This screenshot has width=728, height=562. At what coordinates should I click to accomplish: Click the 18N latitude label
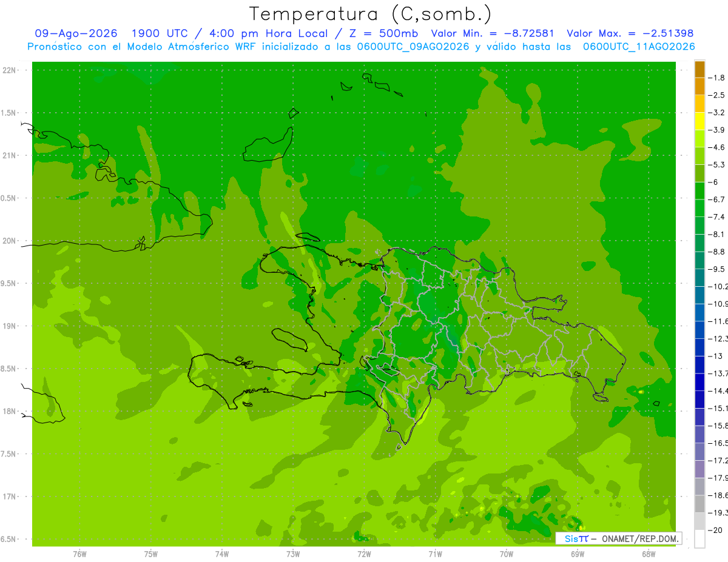[9, 411]
